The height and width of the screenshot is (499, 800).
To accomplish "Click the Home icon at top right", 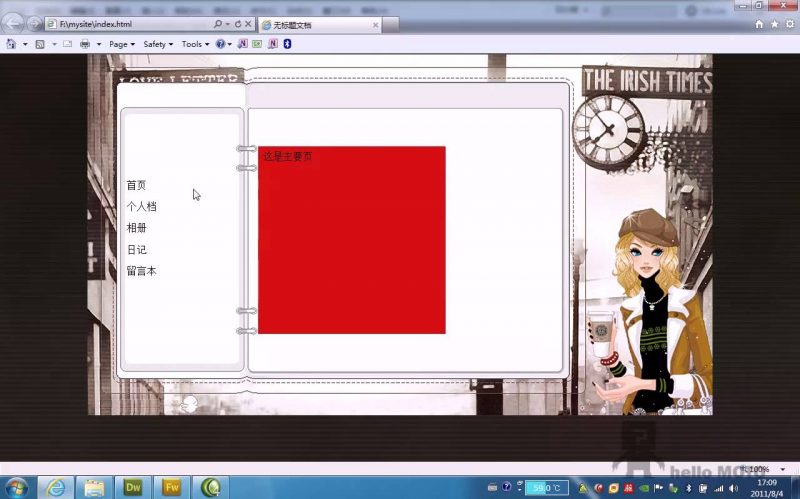I will click(x=759, y=24).
